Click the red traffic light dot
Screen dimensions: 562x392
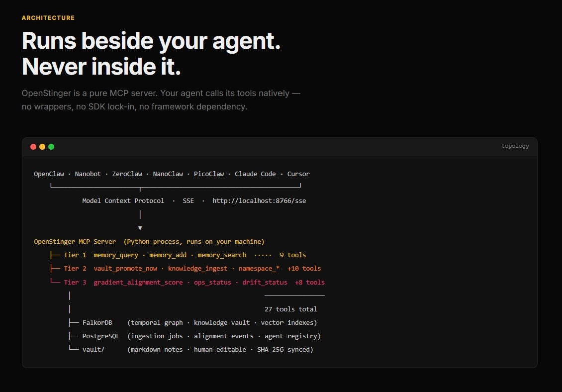(x=33, y=147)
